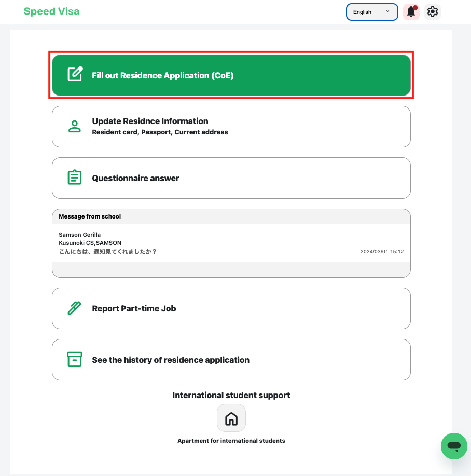The height and width of the screenshot is (476, 471).
Task: View the history of residence application
Action: point(231,360)
